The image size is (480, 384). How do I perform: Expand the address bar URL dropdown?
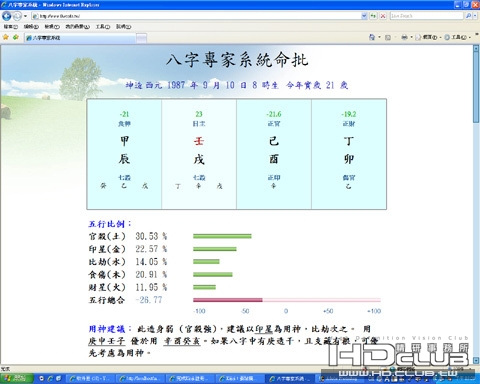364,16
